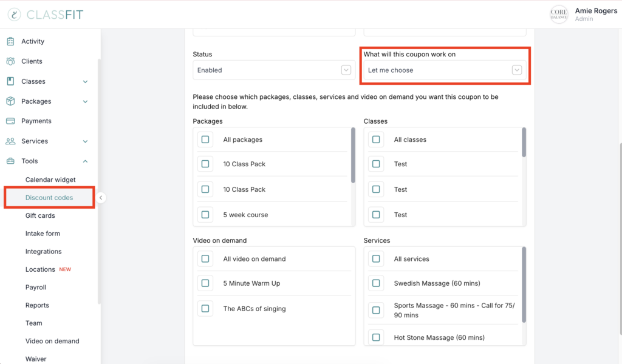The width and height of the screenshot is (622, 364).
Task: Click the 'All packages' label text
Action: coord(243,140)
